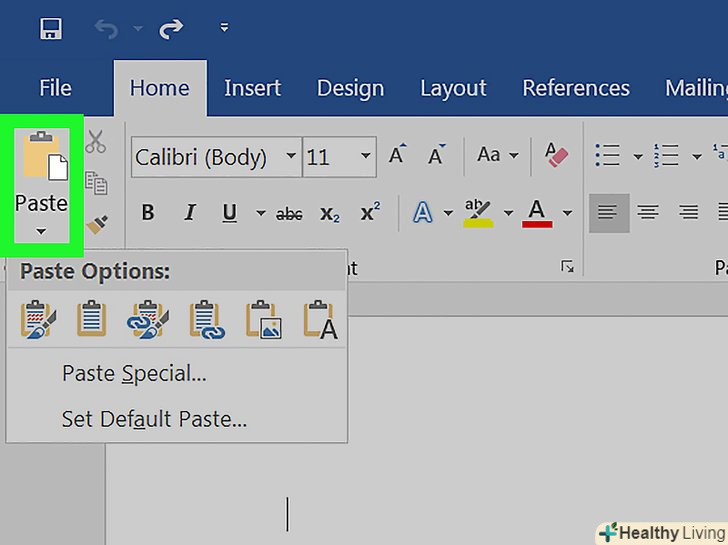The image size is (728, 545).
Task: Choose the Picture paste option icon
Action: (x=264, y=320)
